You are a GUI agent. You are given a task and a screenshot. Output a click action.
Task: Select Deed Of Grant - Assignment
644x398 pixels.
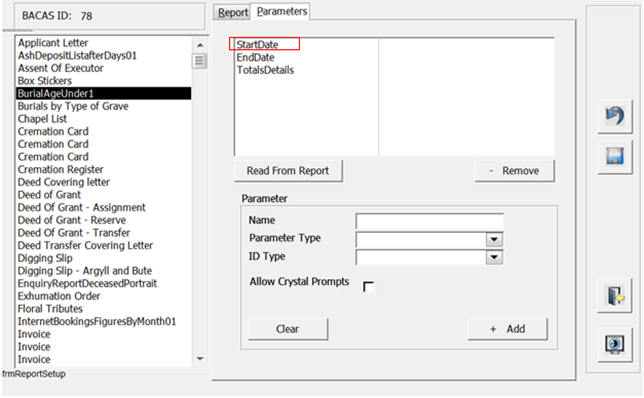pos(104,207)
